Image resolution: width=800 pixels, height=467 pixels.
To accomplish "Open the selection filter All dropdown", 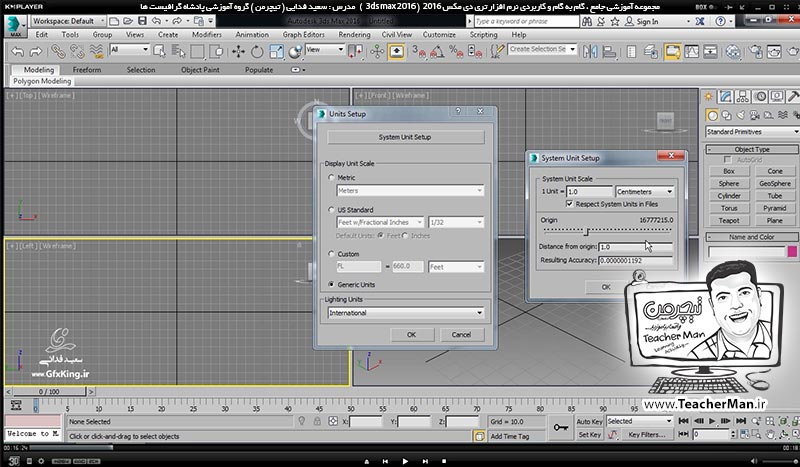I will click(130, 50).
